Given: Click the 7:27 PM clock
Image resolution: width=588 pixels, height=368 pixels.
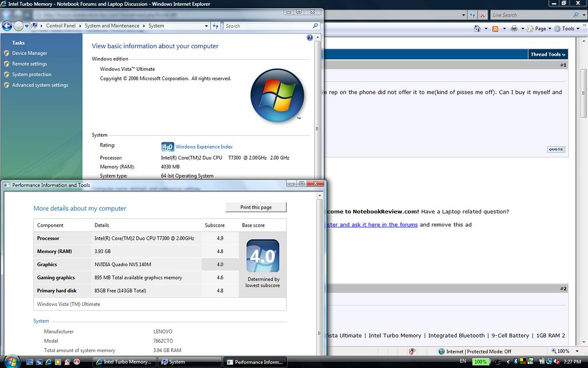Looking at the screenshot, I should [x=572, y=362].
